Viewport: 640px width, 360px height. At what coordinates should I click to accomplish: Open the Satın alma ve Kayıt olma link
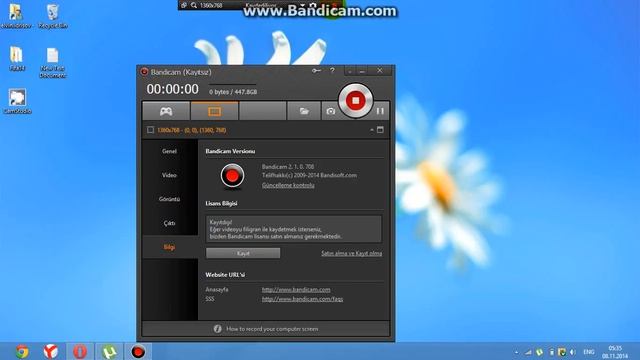[351, 253]
